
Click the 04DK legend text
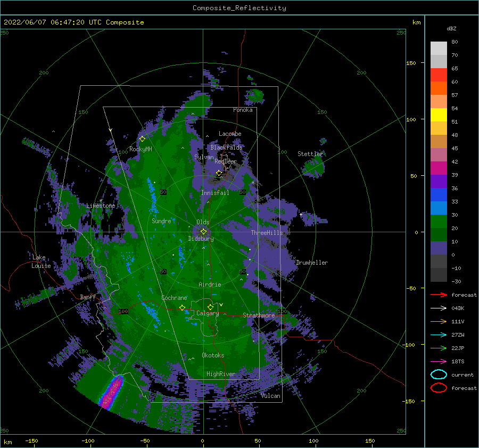click(x=458, y=308)
